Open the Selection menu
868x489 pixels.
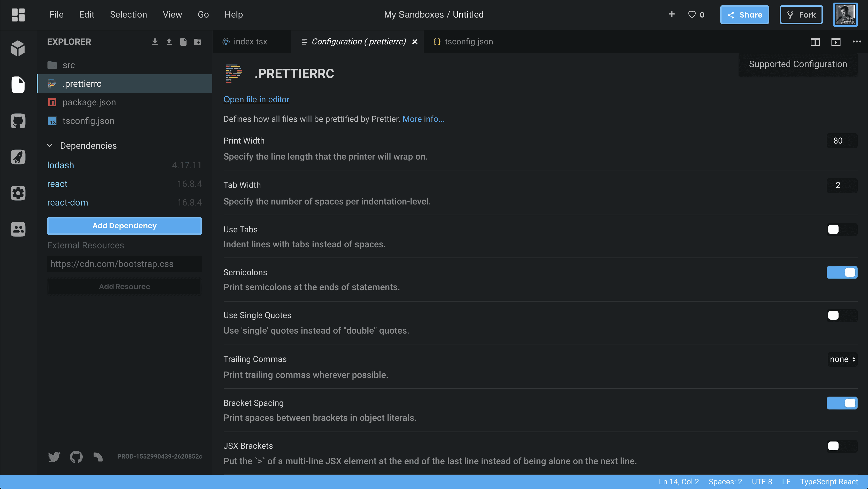(x=128, y=14)
